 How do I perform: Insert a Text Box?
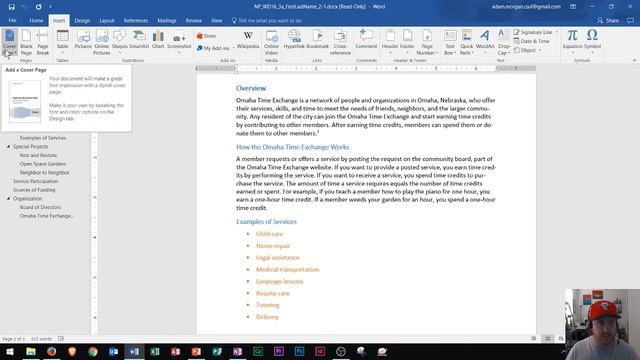tap(450, 42)
